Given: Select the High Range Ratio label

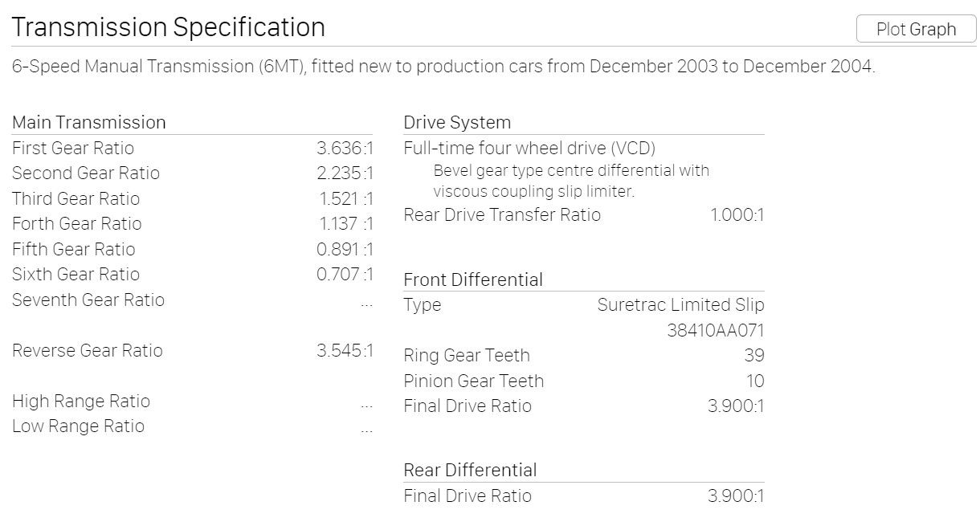Looking at the screenshot, I should [x=81, y=401].
